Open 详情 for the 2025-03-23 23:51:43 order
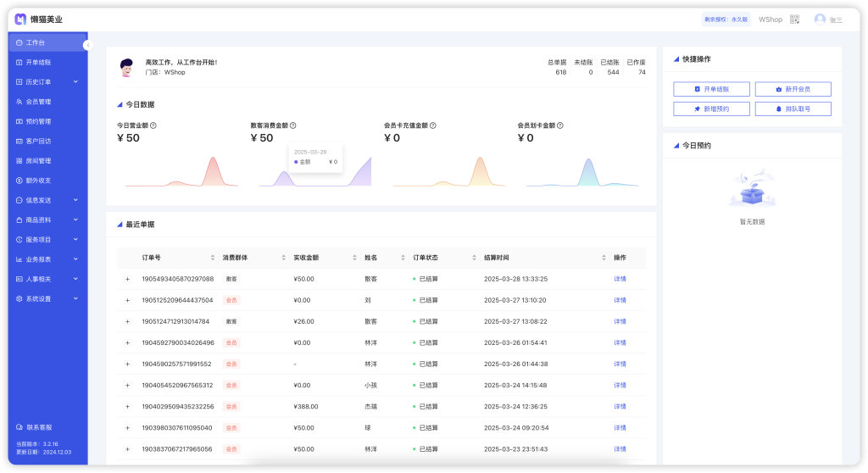 [x=620, y=449]
